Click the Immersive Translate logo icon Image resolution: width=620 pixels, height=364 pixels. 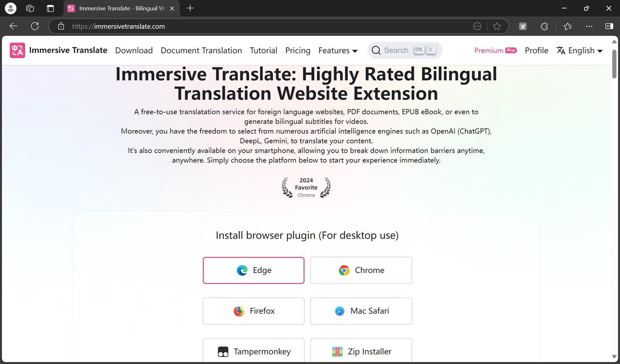pyautogui.click(x=17, y=50)
